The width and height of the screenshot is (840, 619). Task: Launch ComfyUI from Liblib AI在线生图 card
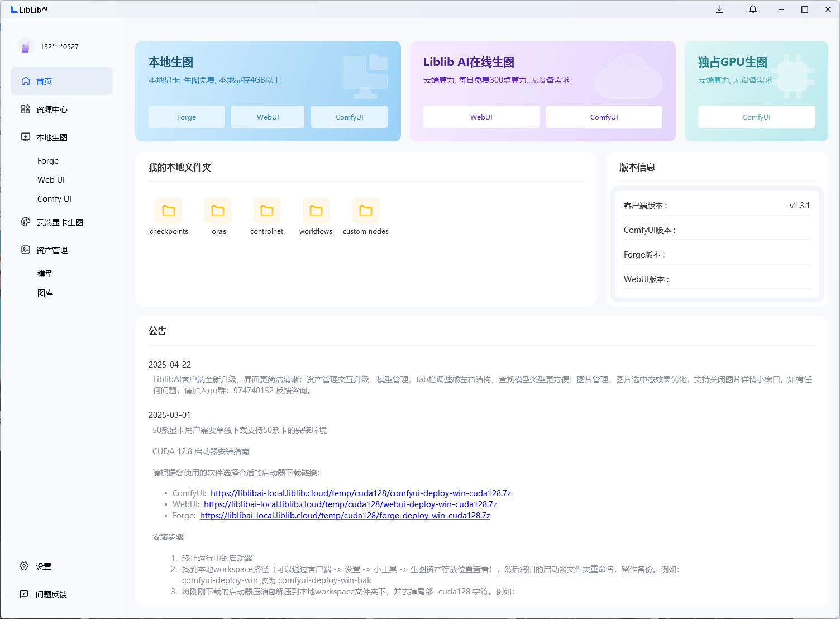[604, 117]
